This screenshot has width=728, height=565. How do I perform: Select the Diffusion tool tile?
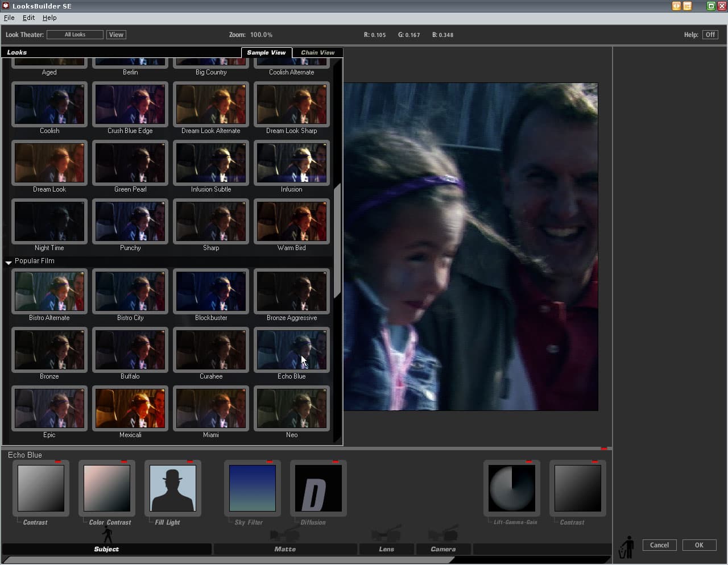coord(318,488)
